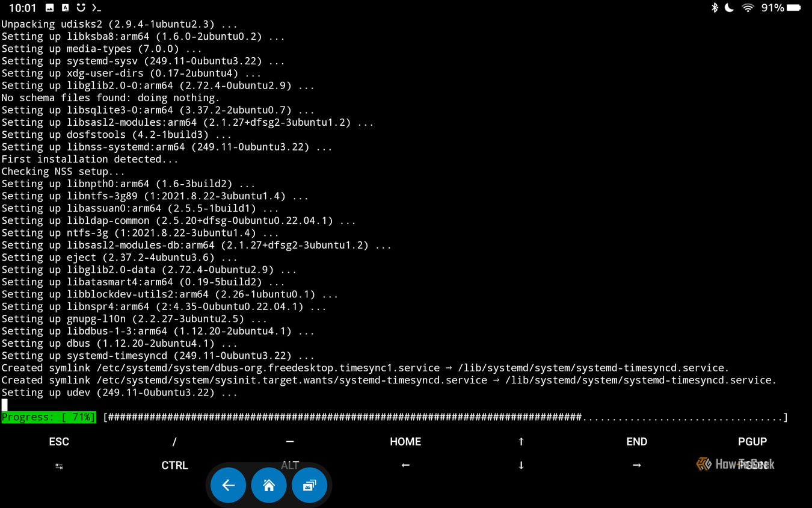Tap the 'Setting up gnupg-l10n' line

[x=134, y=319]
